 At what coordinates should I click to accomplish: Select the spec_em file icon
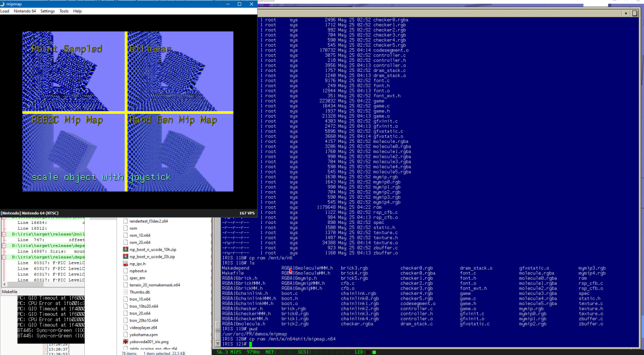[126, 278]
